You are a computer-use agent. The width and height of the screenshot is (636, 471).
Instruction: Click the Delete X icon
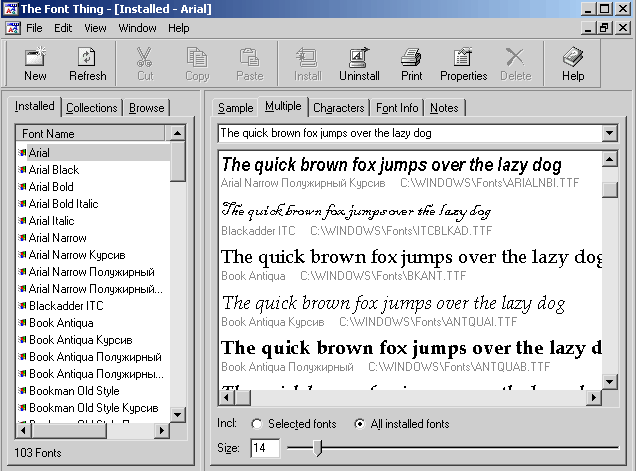click(515, 57)
